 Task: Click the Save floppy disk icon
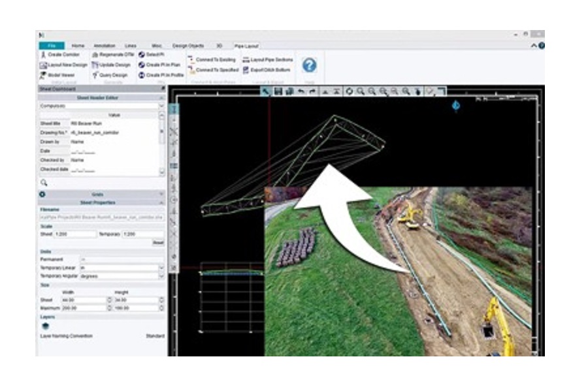(278, 91)
